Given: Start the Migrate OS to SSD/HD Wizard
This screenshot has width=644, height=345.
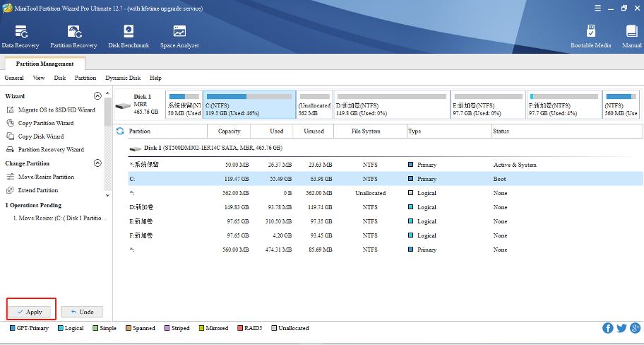Looking at the screenshot, I should click(52, 110).
